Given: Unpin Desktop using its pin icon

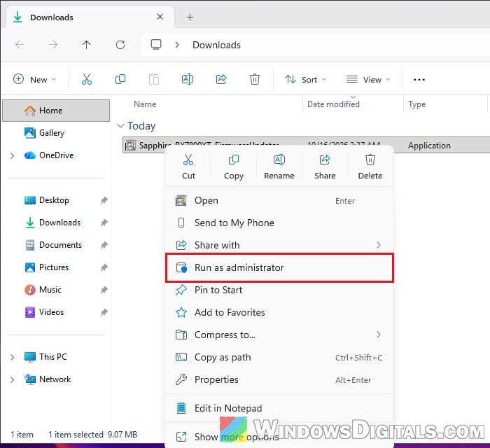Looking at the screenshot, I should click(x=104, y=200).
